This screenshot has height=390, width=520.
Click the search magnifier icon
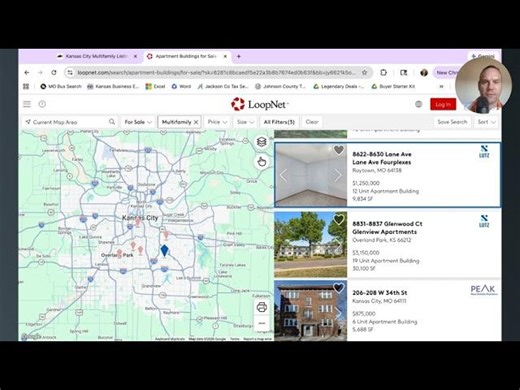[x=112, y=122]
